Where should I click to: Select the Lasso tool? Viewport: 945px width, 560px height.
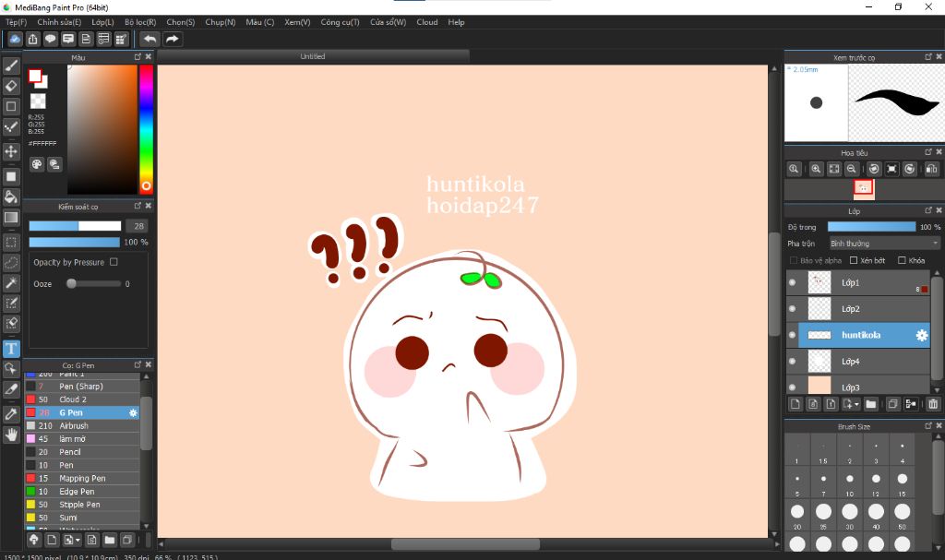(x=11, y=263)
